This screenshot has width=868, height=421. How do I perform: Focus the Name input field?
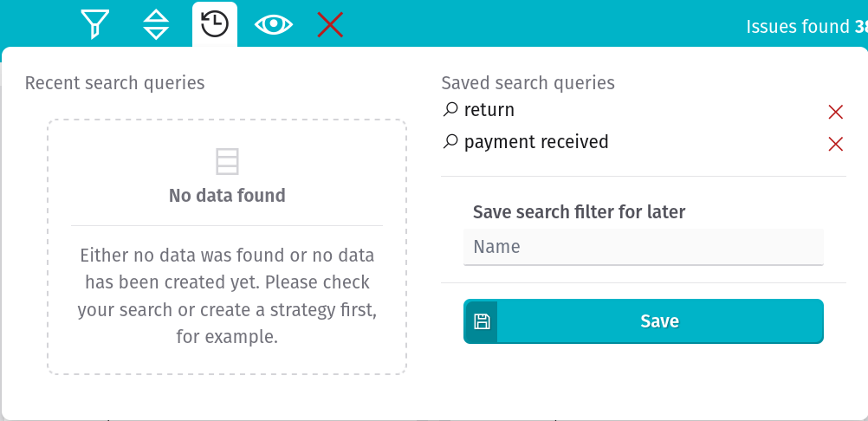(644, 247)
